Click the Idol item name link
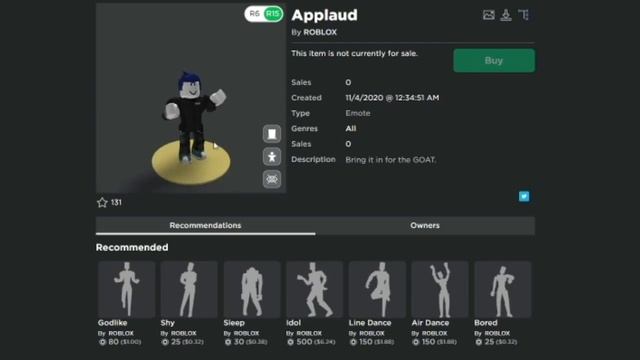 (293, 323)
